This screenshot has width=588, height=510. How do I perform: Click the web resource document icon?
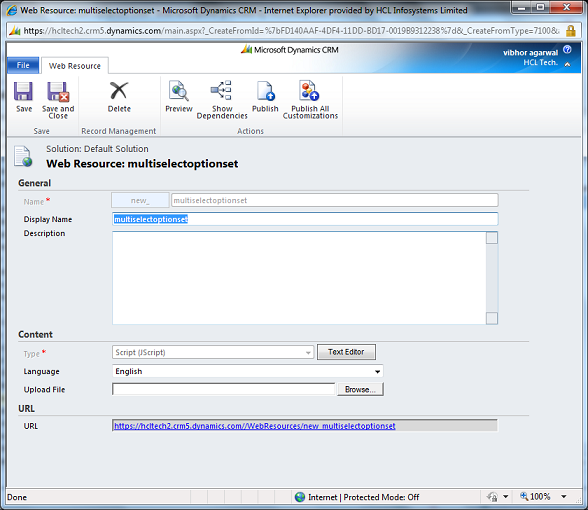tap(23, 156)
